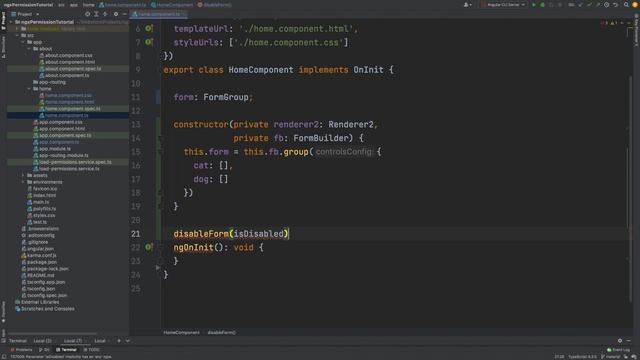Open Project panel gear options
The height and width of the screenshot is (360, 640).
(116, 14)
